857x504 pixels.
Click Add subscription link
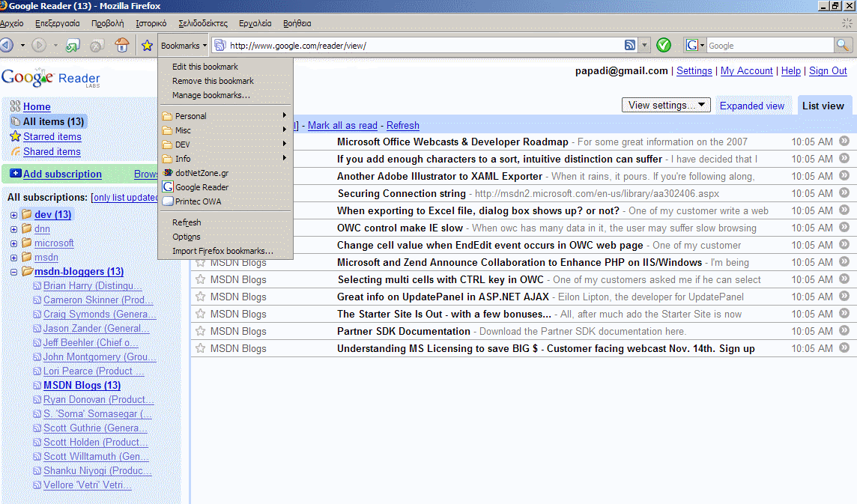[62, 174]
